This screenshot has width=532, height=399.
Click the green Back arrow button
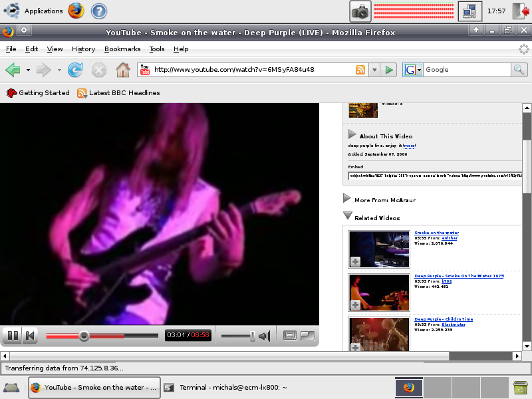13,70
